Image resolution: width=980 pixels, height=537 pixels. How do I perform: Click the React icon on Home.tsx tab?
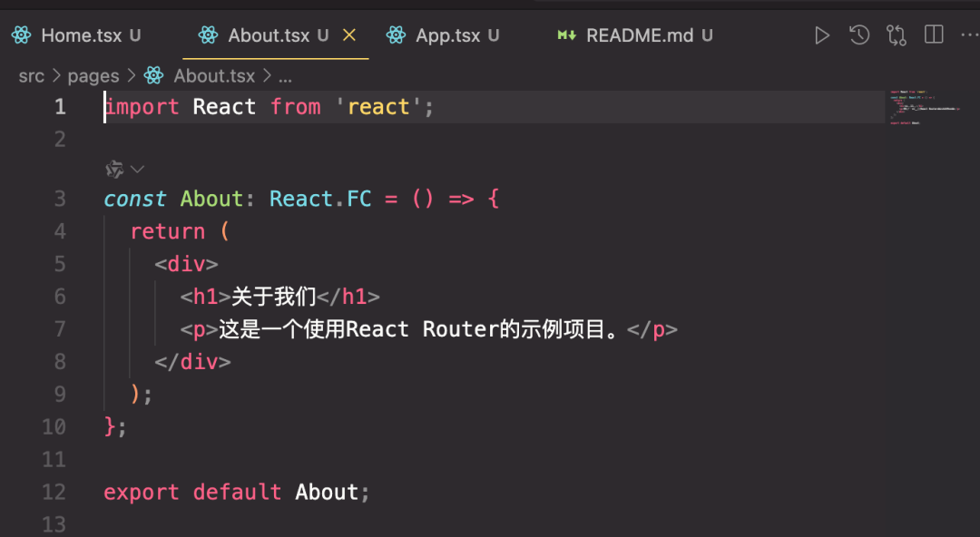21,35
